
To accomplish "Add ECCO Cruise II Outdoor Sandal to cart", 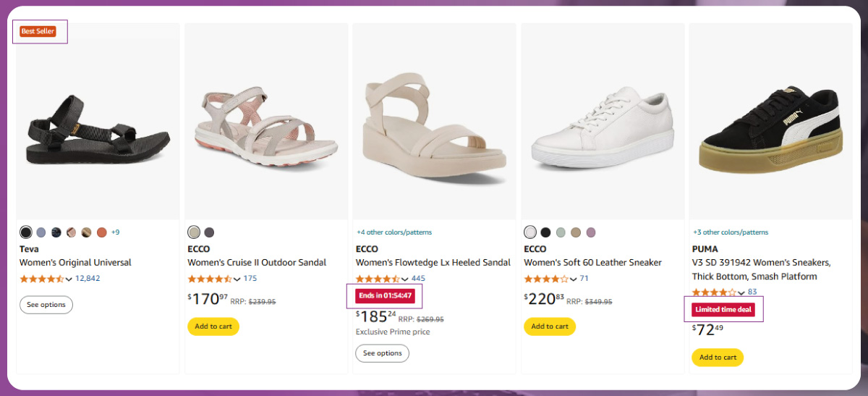I will 213,327.
